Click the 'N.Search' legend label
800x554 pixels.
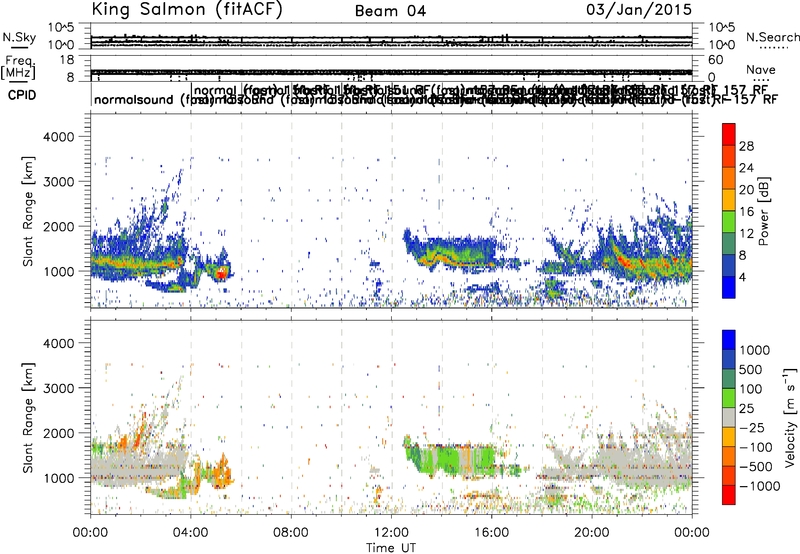click(773, 37)
